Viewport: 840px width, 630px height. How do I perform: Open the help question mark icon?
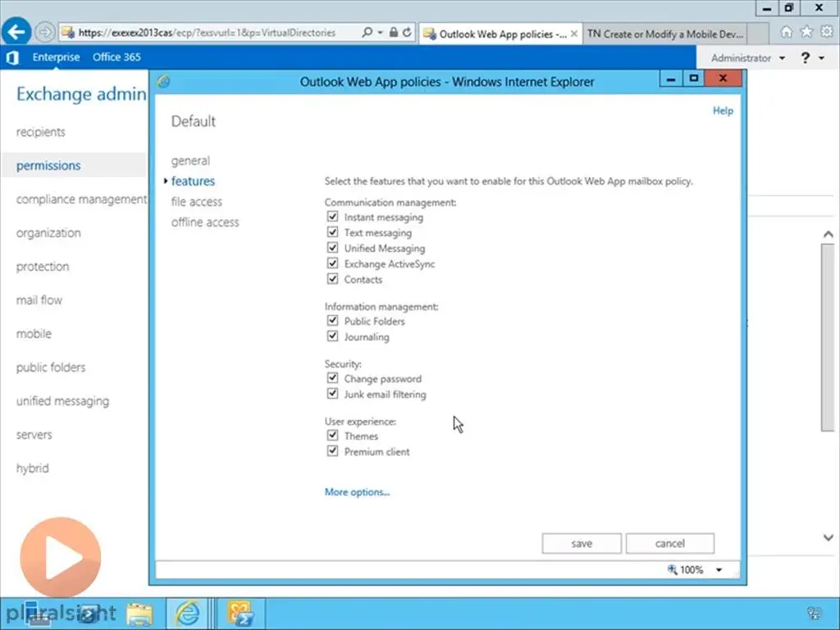(x=806, y=58)
